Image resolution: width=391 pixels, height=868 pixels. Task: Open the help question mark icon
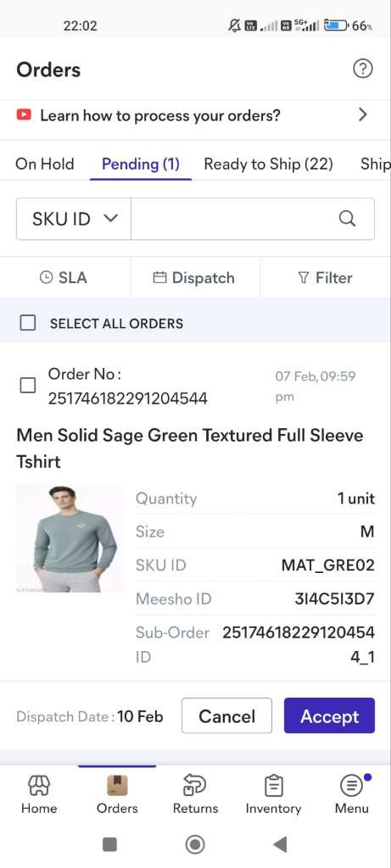pyautogui.click(x=363, y=70)
